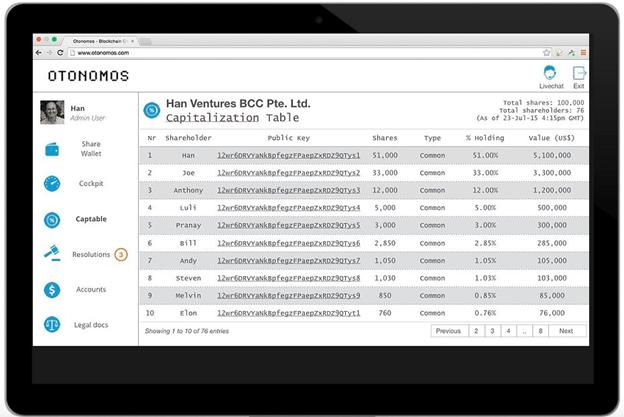The height and width of the screenshot is (417, 624).
Task: Click the OTONOMOS logo
Action: tap(88, 76)
